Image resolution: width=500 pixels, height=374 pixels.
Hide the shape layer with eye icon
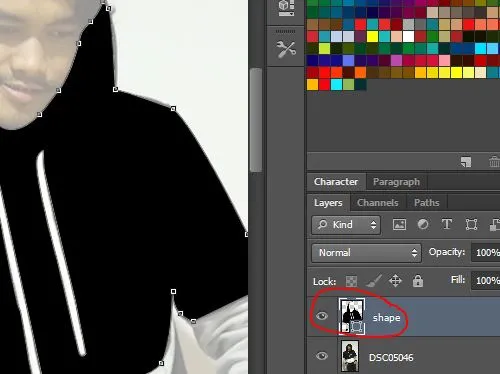point(322,316)
